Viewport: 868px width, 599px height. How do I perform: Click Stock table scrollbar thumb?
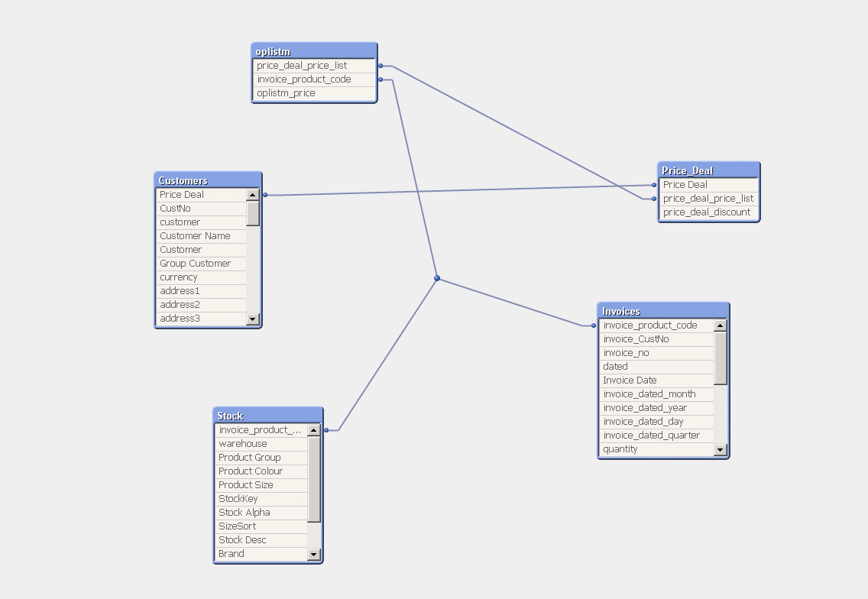tap(314, 479)
